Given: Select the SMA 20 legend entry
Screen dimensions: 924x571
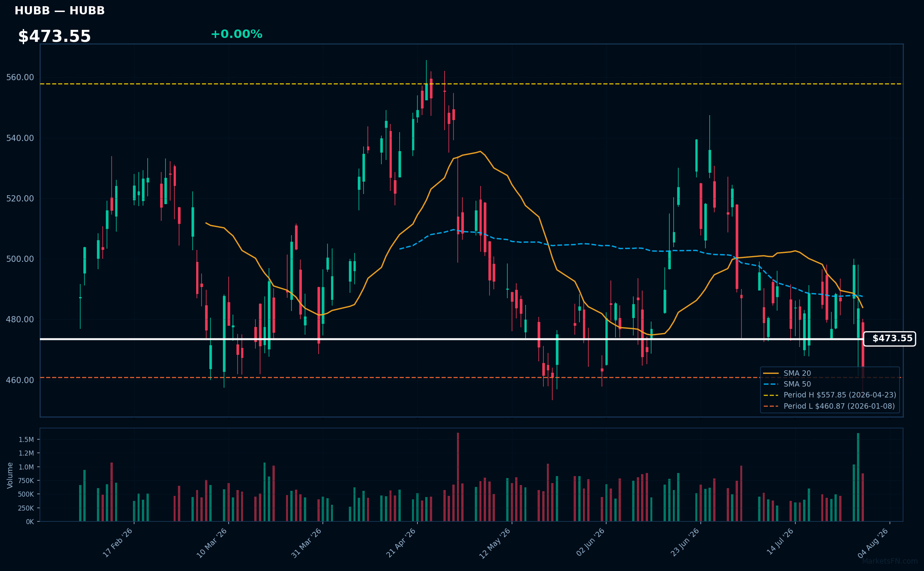Looking at the screenshot, I should coord(788,373).
